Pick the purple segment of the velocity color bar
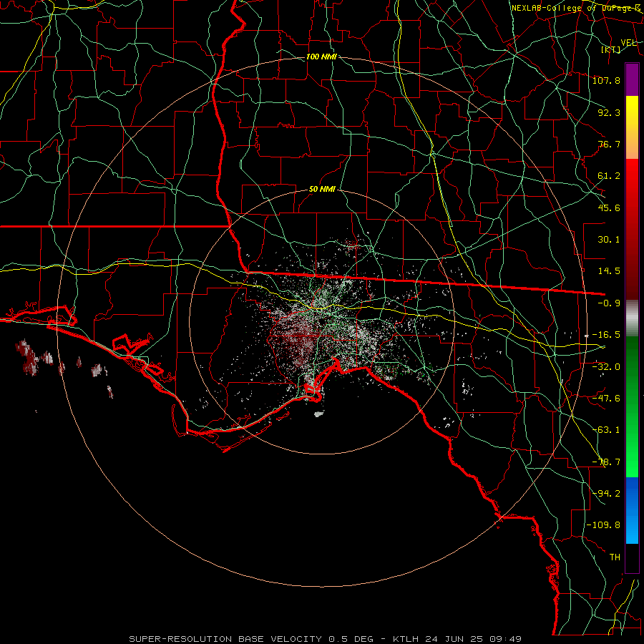The width and height of the screenshot is (644, 644). [x=632, y=79]
